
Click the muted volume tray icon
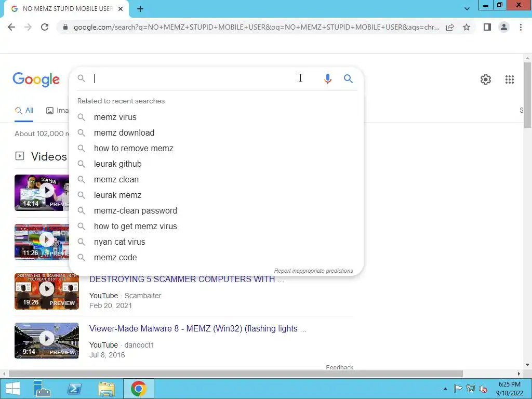[483, 389]
